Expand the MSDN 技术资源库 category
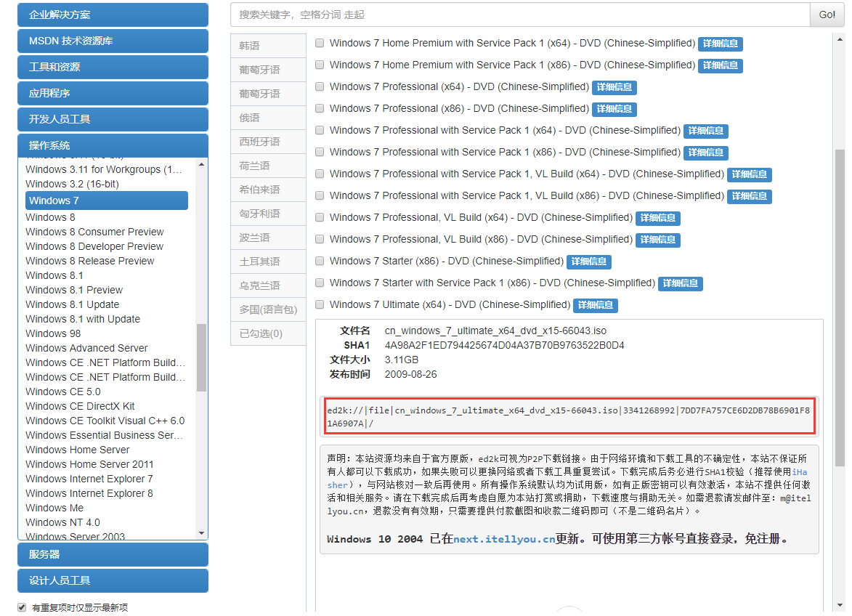The image size is (852, 616). [113, 41]
